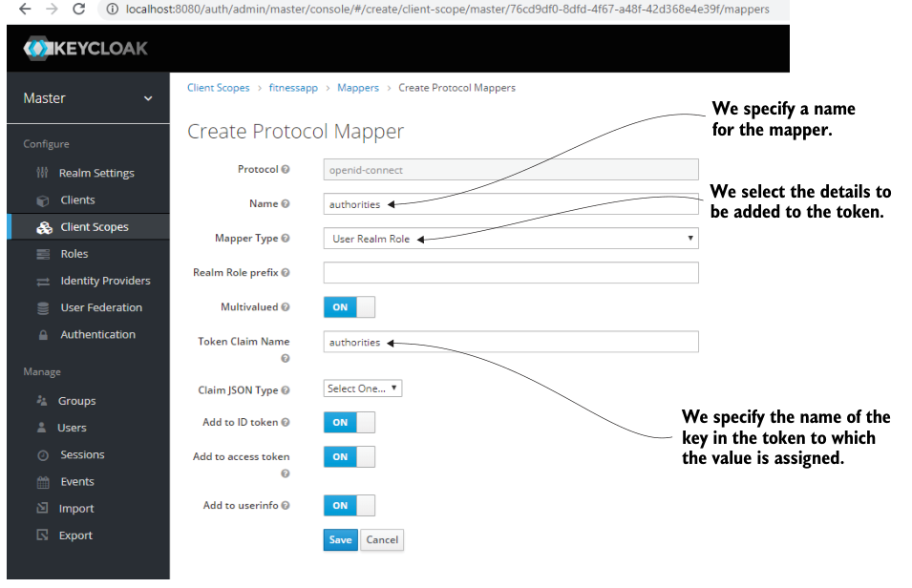Toggle the Add to ID token switch
The image size is (912, 588).
[349, 422]
